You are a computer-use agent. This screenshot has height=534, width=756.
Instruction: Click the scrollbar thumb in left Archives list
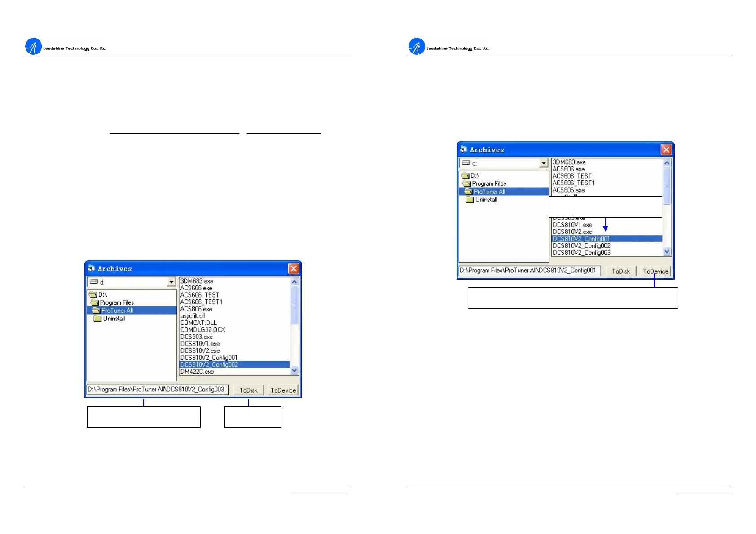click(294, 305)
